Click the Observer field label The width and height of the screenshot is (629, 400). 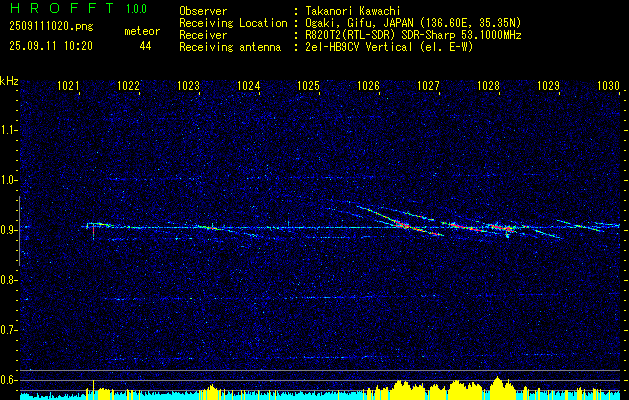[x=203, y=11]
